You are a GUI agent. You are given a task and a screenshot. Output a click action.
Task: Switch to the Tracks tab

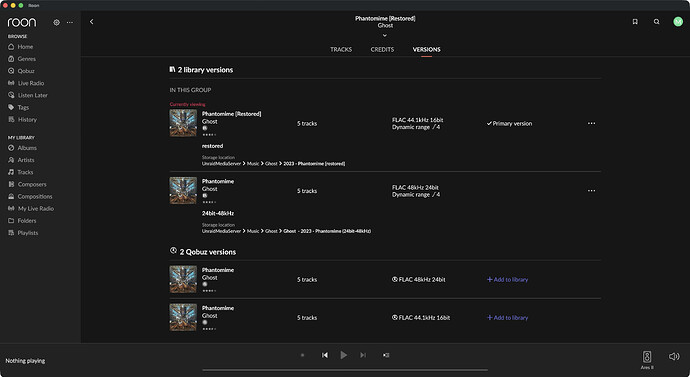(341, 49)
